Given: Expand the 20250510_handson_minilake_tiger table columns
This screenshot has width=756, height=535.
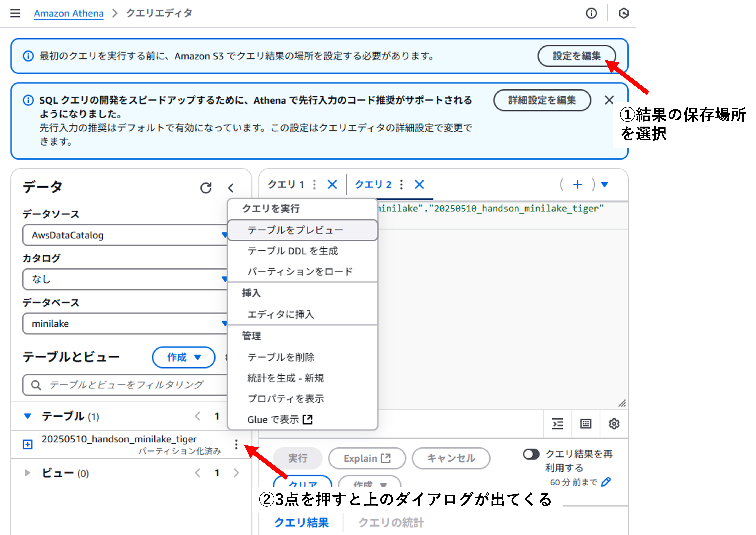Looking at the screenshot, I should tap(28, 444).
